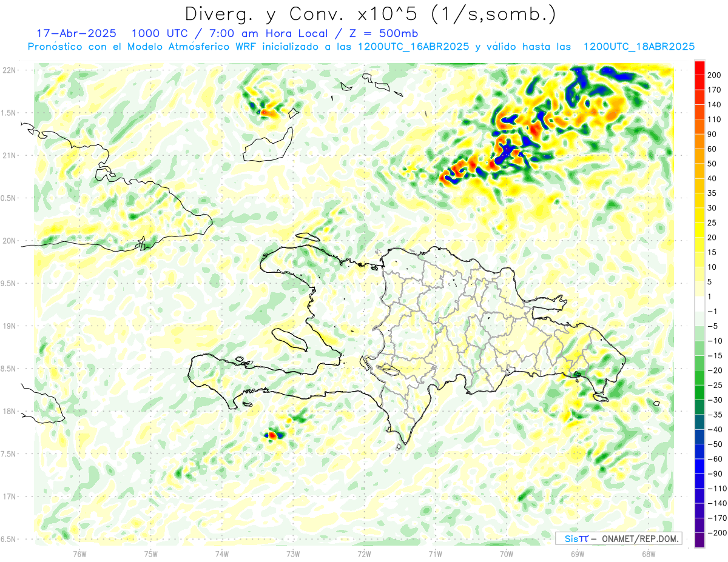Click the '1200UTC_16ABR2025' initialization text
728x562 pixels.
point(413,47)
